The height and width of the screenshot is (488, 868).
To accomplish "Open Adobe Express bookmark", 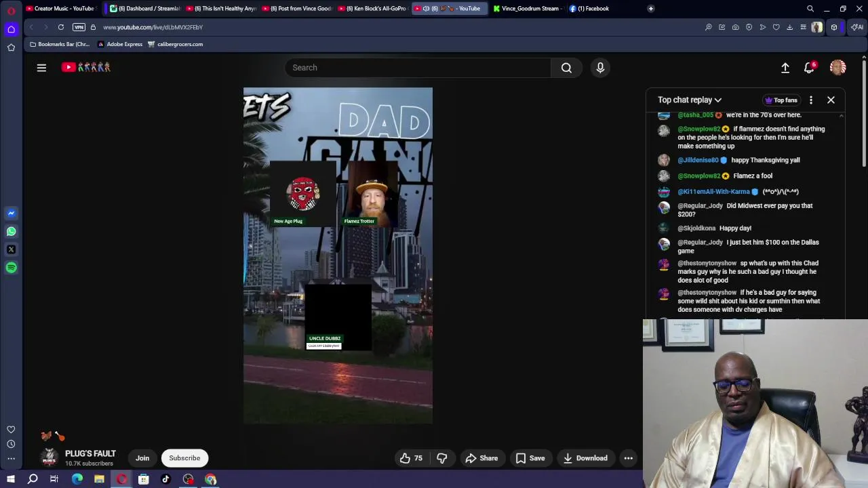I will coord(120,44).
